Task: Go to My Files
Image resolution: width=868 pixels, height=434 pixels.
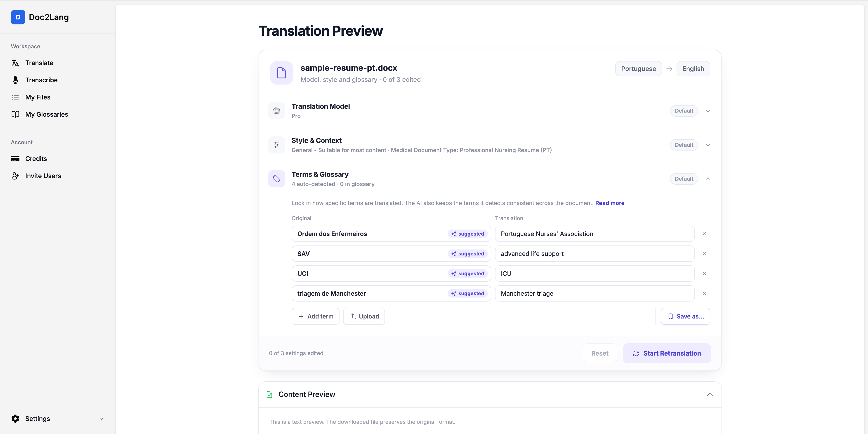Action: pyautogui.click(x=38, y=97)
